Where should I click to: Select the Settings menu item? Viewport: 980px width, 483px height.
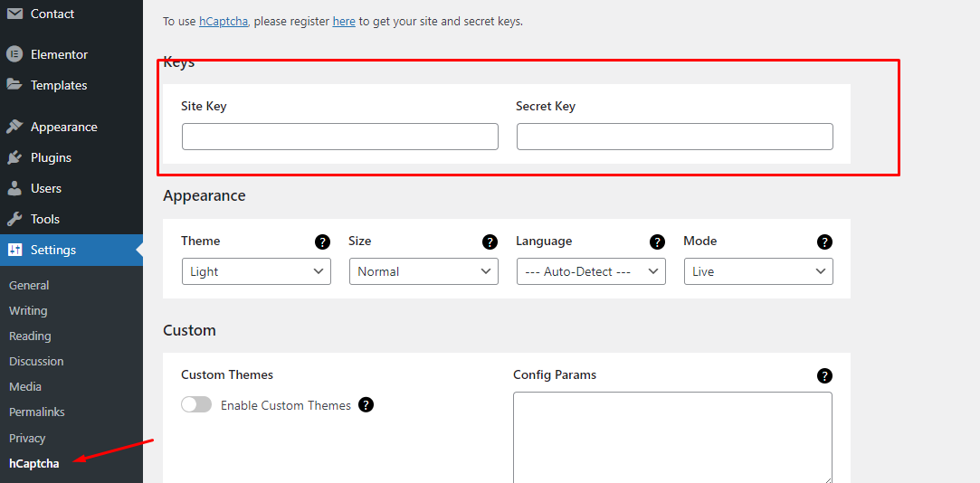click(71, 250)
